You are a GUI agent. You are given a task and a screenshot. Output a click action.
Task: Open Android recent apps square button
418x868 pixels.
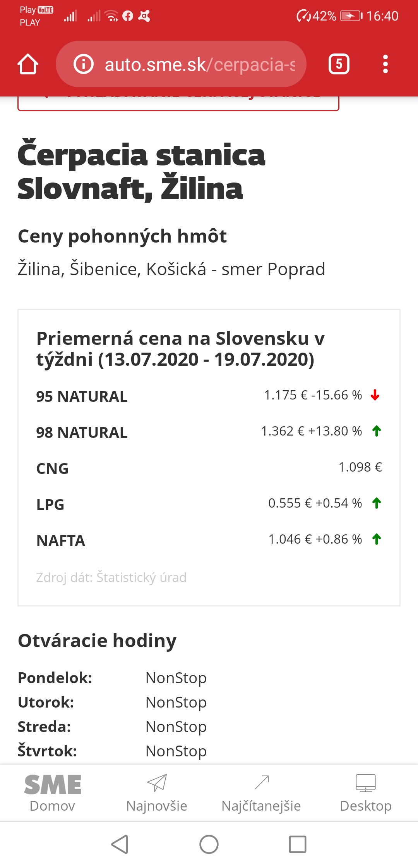(298, 844)
